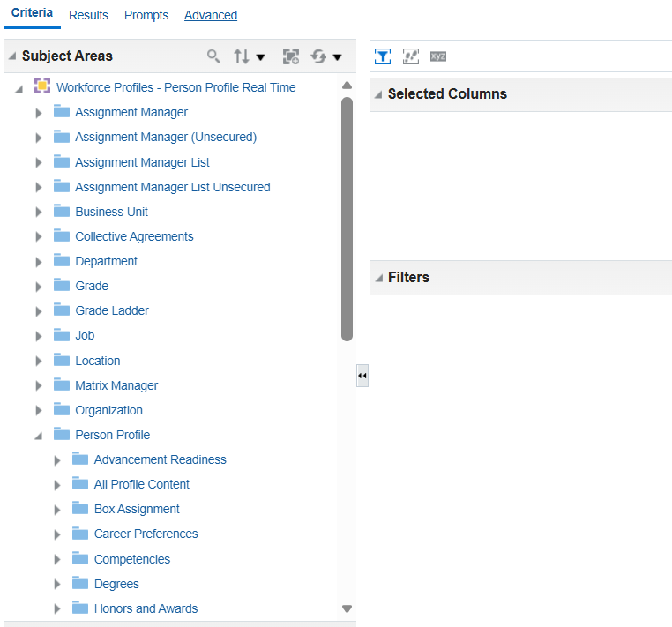Screen dimensions: 672x627
Task: Select the All Profile Content item
Action: coord(141,484)
